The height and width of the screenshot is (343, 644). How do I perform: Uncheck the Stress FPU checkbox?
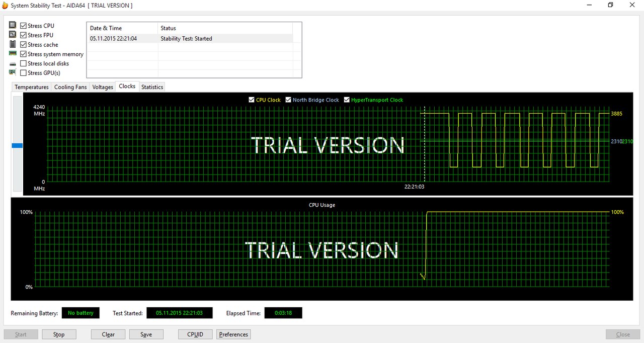[x=23, y=35]
